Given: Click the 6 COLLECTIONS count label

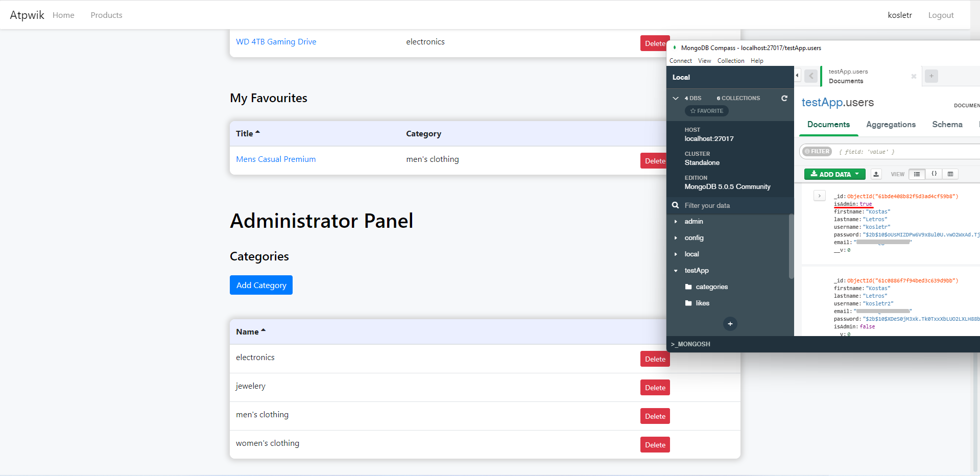Looking at the screenshot, I should (x=738, y=98).
